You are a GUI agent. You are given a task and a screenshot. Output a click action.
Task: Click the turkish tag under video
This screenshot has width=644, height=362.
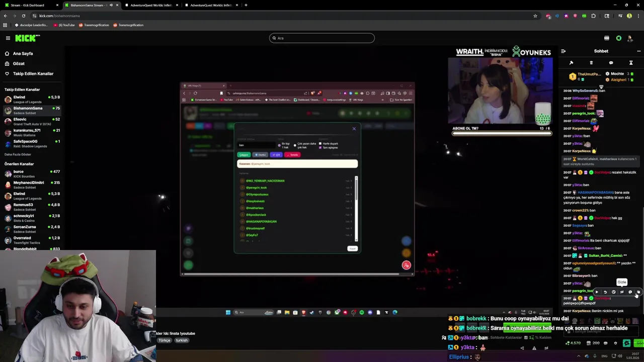182,340
